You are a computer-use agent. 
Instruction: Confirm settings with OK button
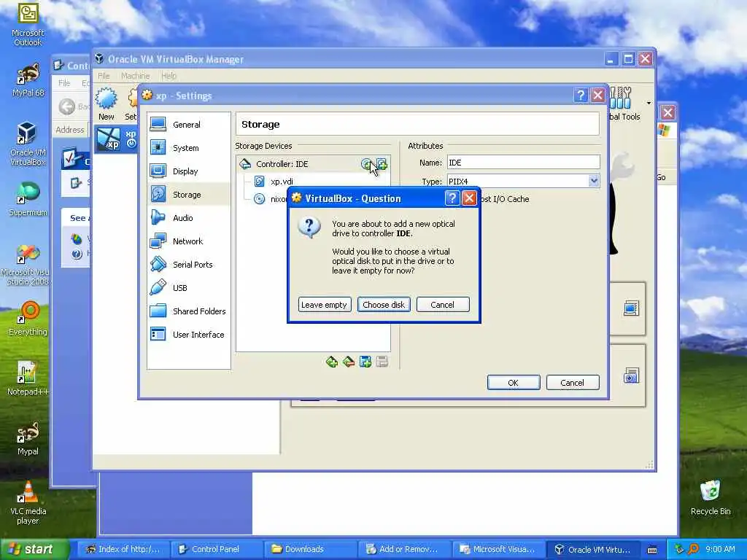pyautogui.click(x=514, y=383)
